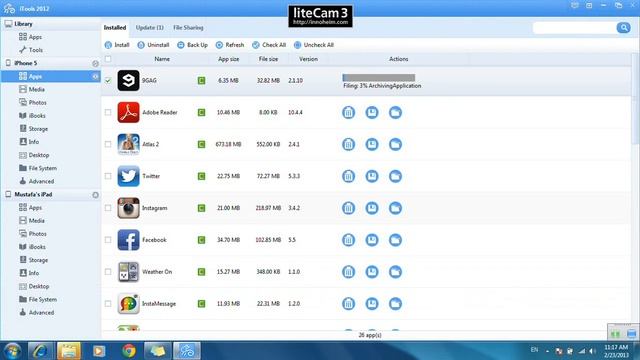The image size is (640, 360).
Task: Focus the app search field
Action: [574, 28]
